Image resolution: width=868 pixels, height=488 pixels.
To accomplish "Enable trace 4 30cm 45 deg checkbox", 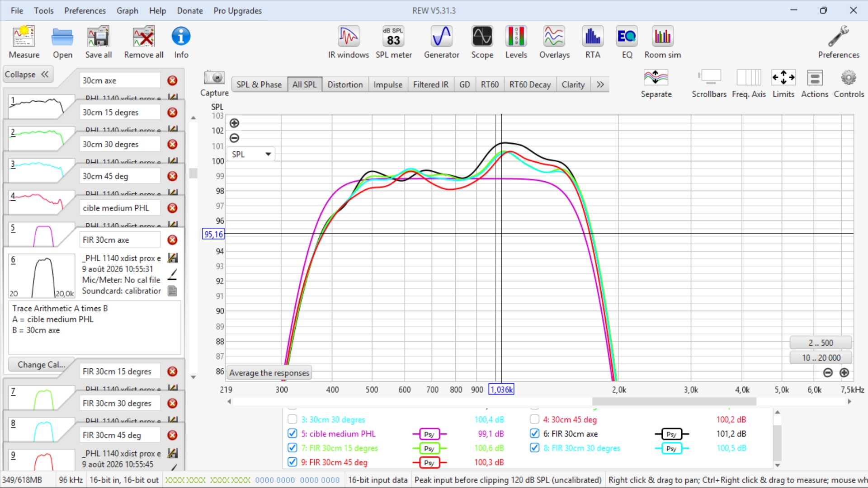I will [534, 419].
